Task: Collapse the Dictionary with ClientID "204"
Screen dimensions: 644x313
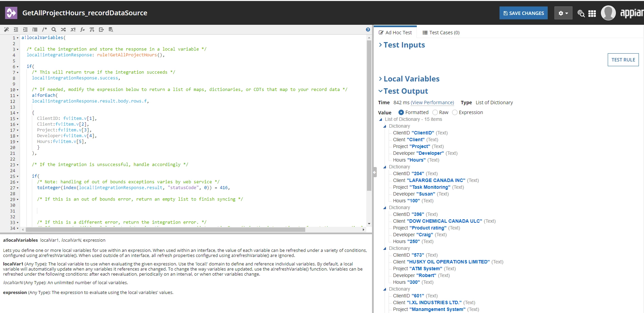Action: click(385, 167)
